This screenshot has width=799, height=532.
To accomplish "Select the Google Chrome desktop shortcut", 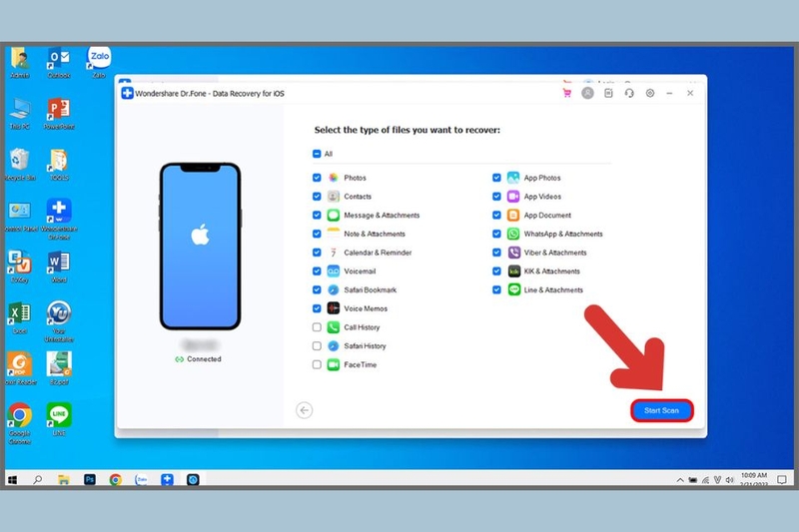I will click(x=20, y=423).
